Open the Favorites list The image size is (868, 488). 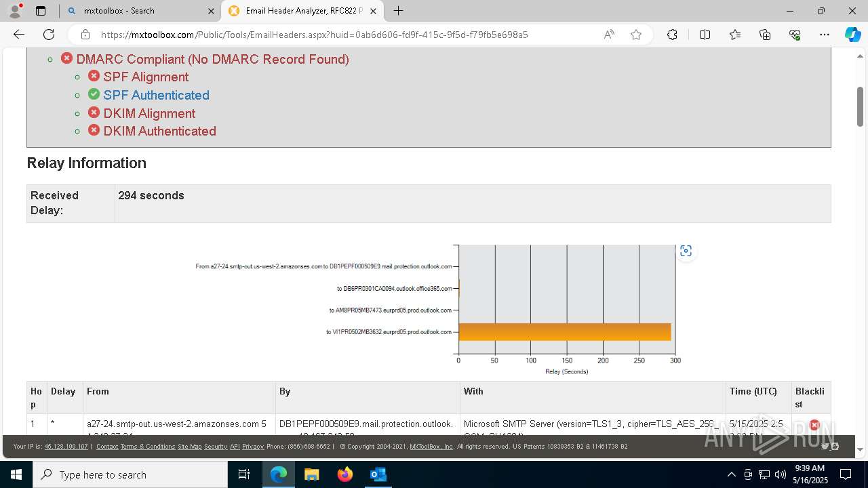coord(735,35)
